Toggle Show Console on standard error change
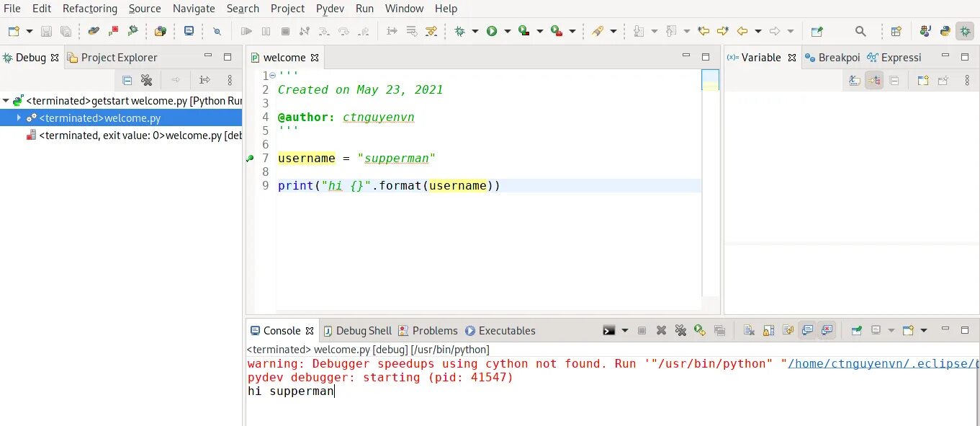The height and width of the screenshot is (426, 980). 827,331
